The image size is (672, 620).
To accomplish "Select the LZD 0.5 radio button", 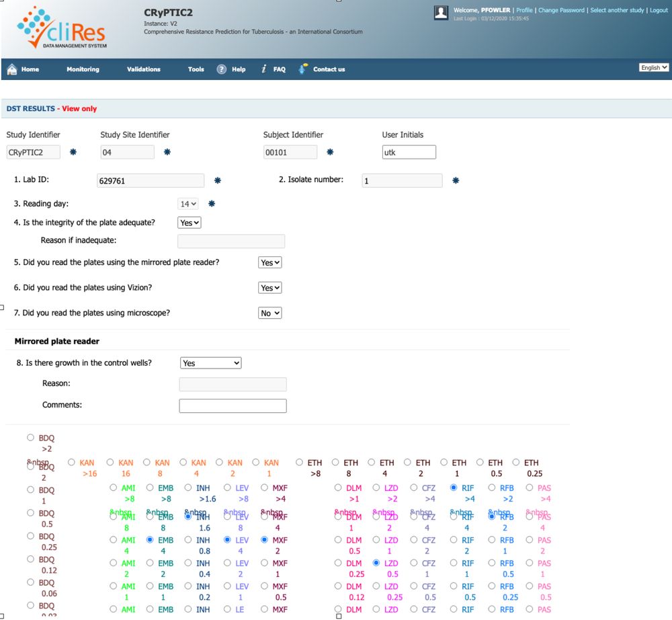I will (376, 563).
